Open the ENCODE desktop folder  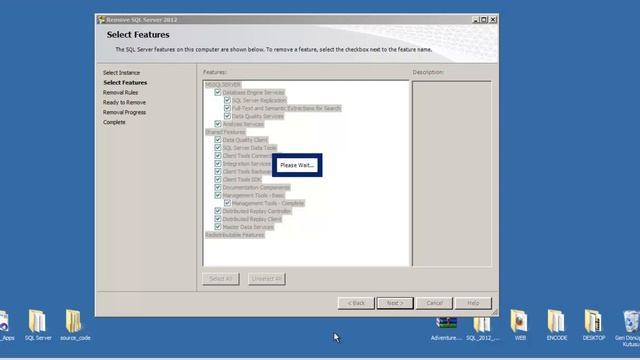[x=557, y=325]
